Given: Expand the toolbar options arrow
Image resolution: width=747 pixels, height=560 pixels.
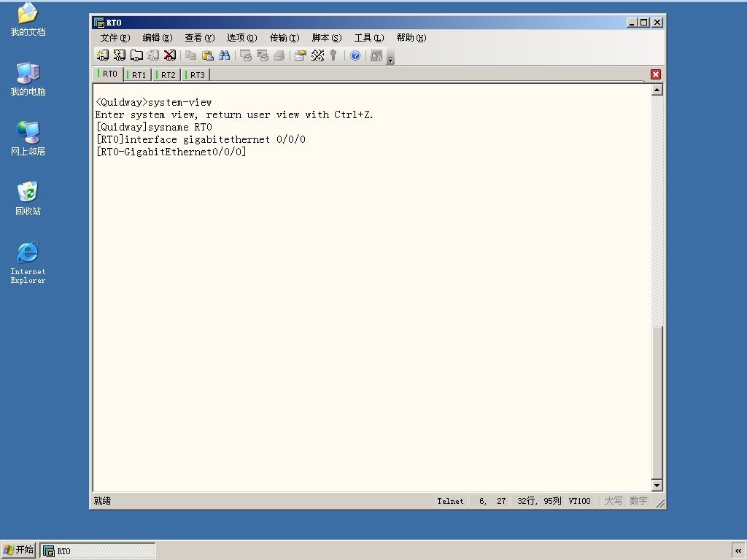Looking at the screenshot, I should click(391, 57).
